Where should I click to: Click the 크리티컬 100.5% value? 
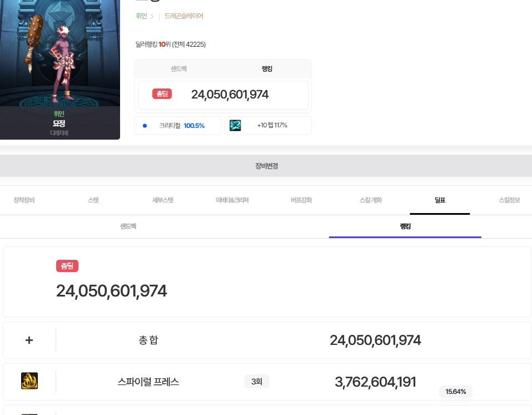click(194, 126)
